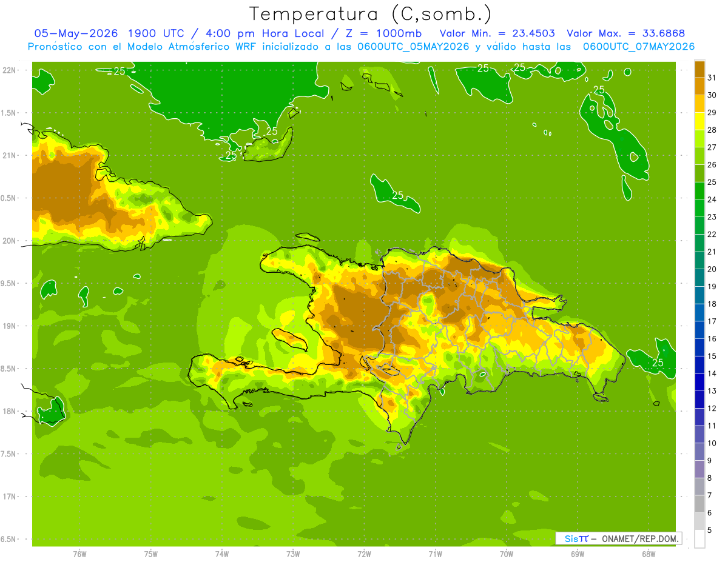
Task: Click the Temperatura (C,somb.) title
Action: point(371,14)
